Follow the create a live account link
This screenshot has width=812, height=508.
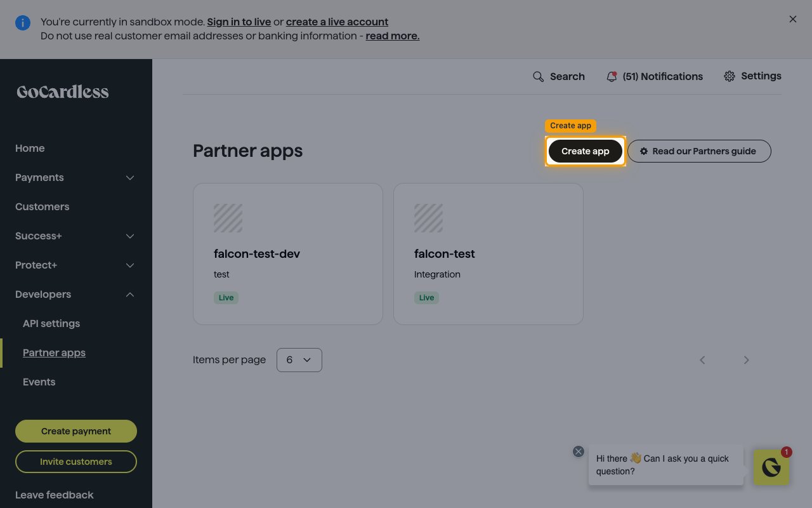point(337,22)
